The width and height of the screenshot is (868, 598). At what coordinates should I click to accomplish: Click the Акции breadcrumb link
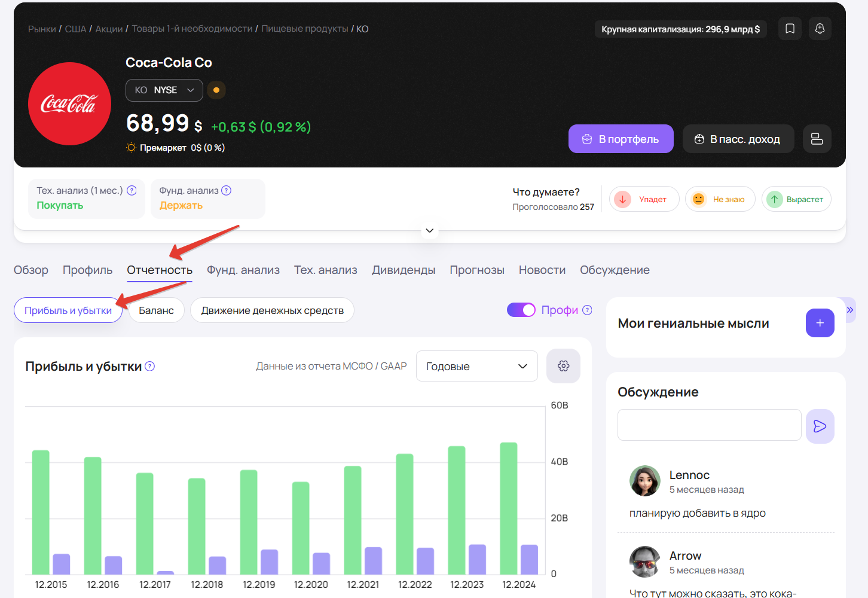109,29
